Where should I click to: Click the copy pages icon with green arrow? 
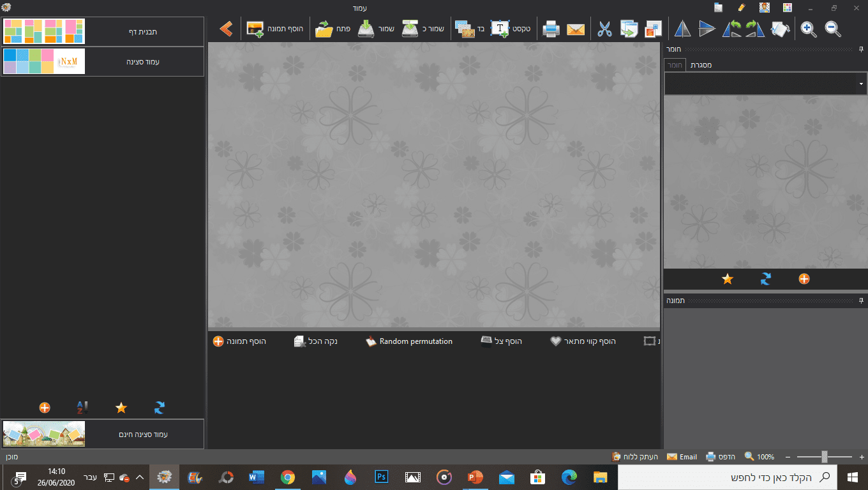629,29
